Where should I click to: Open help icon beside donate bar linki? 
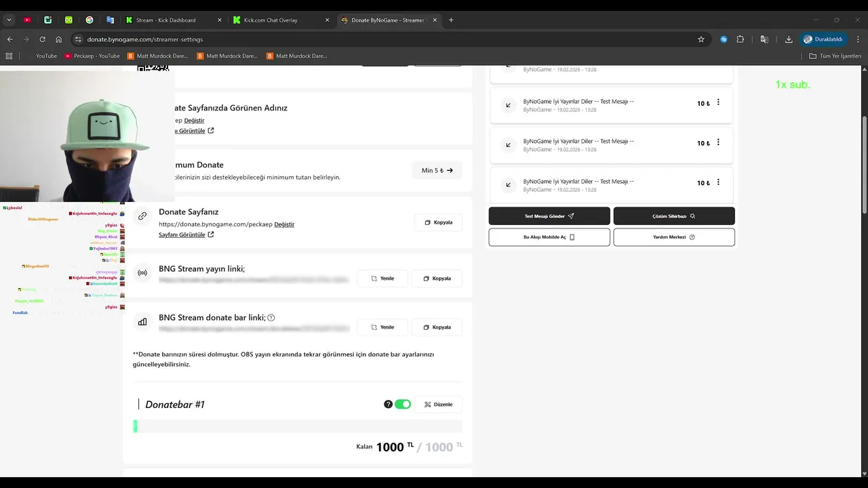tap(271, 317)
